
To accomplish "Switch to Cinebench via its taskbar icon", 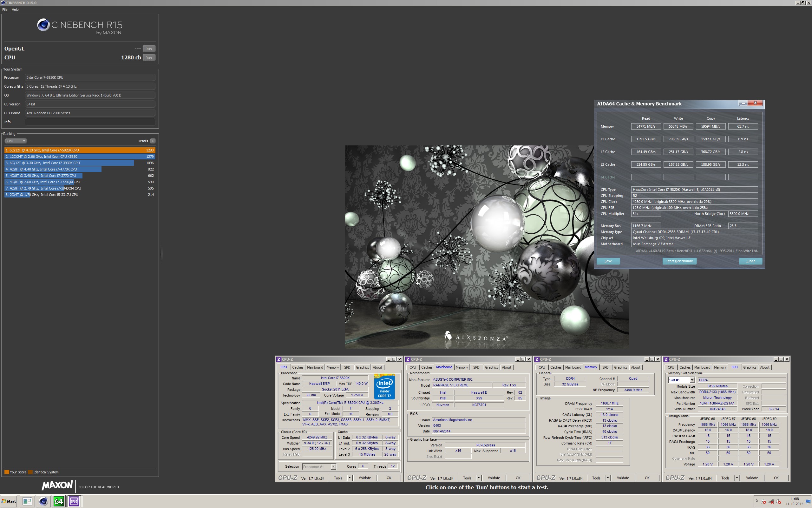I will click(x=43, y=501).
